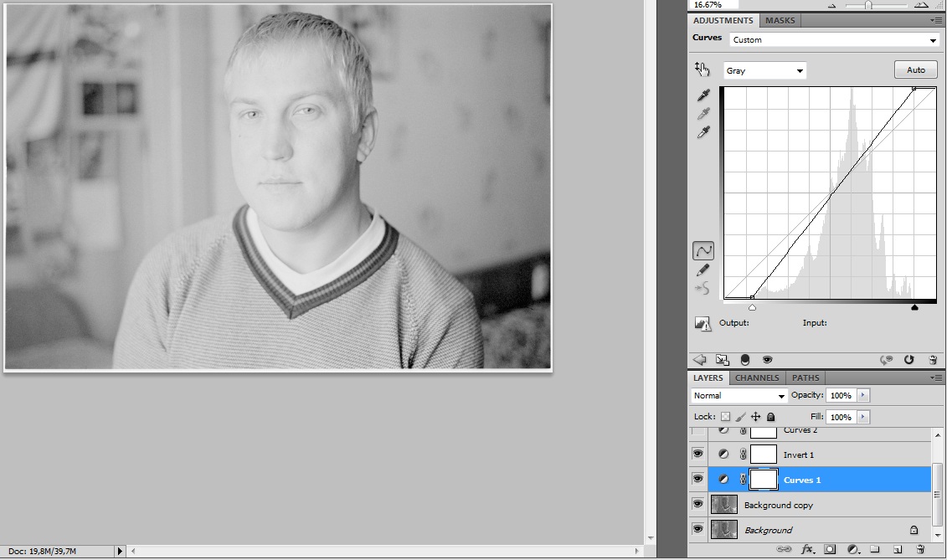Hide the Invert 1 layer
This screenshot has height=560, width=947.
(x=697, y=454)
